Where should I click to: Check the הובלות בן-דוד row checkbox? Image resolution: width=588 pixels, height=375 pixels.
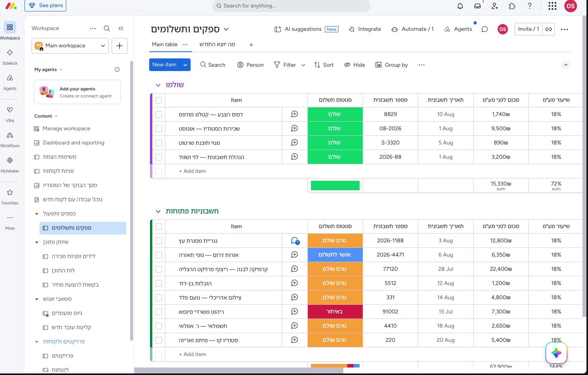[159, 283]
